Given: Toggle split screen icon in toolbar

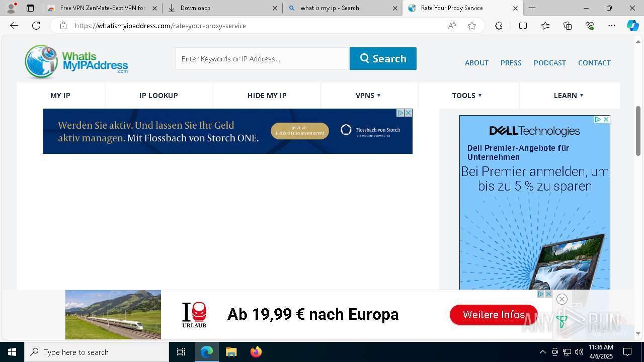Looking at the screenshot, I should [523, 26].
